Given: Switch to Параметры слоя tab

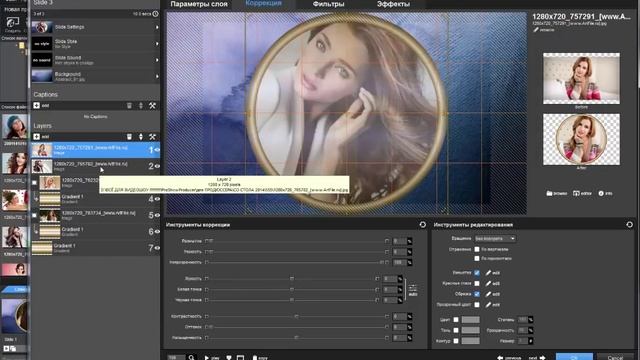Looking at the screenshot, I should [x=199, y=4].
